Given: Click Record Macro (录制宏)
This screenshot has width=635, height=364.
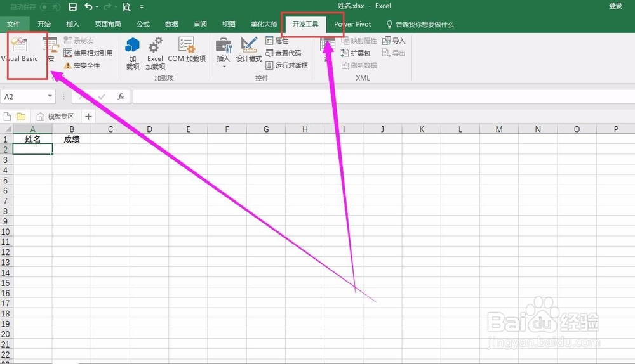Looking at the screenshot, I should tap(79, 41).
